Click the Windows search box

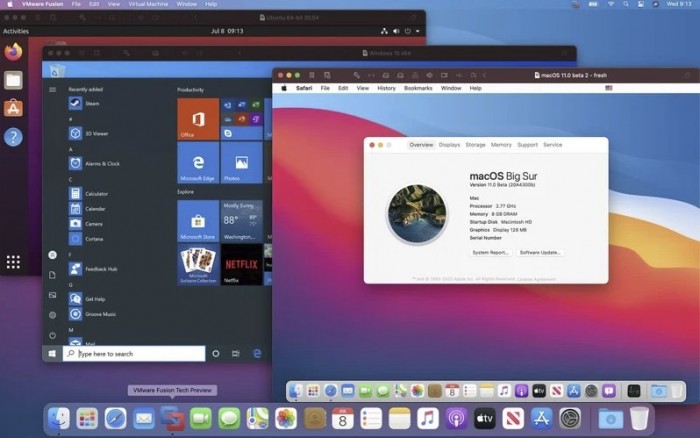[134, 353]
